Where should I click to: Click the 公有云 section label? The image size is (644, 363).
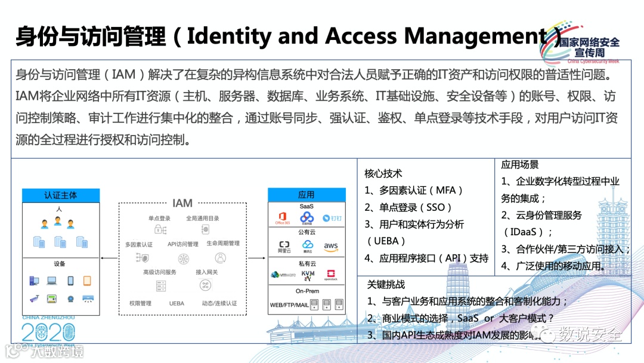coord(307,232)
